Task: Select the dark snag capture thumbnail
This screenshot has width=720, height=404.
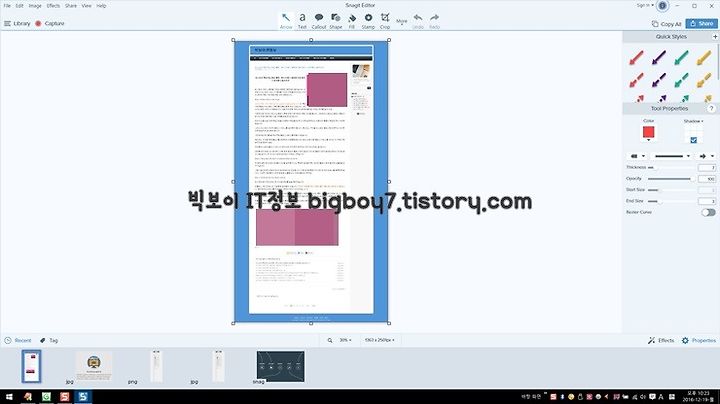Action: 281,366
